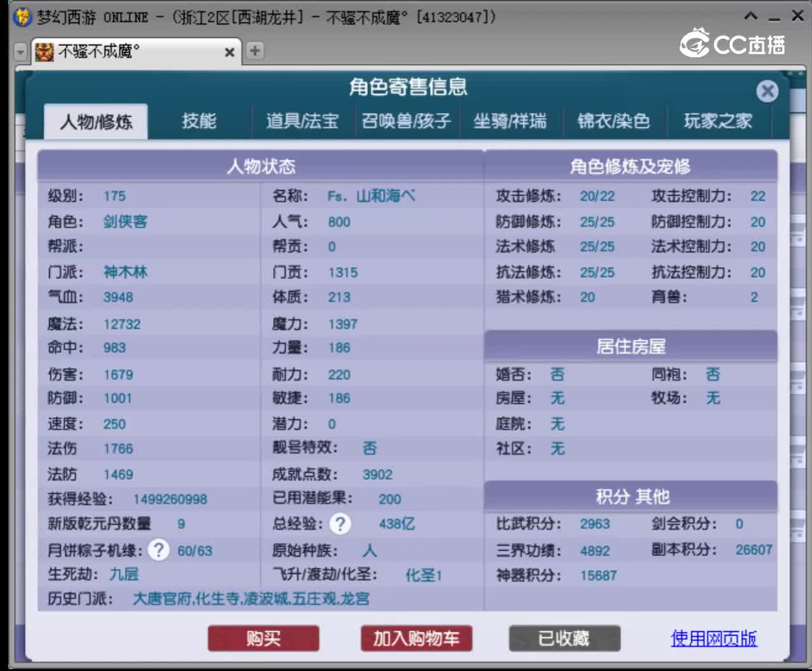Open the 玩家之家 tab
Screen dimensions: 812x671
pyautogui.click(x=718, y=121)
